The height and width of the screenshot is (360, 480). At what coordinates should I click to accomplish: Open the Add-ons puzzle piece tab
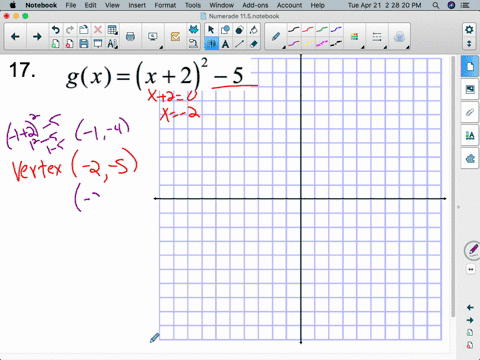(470, 159)
